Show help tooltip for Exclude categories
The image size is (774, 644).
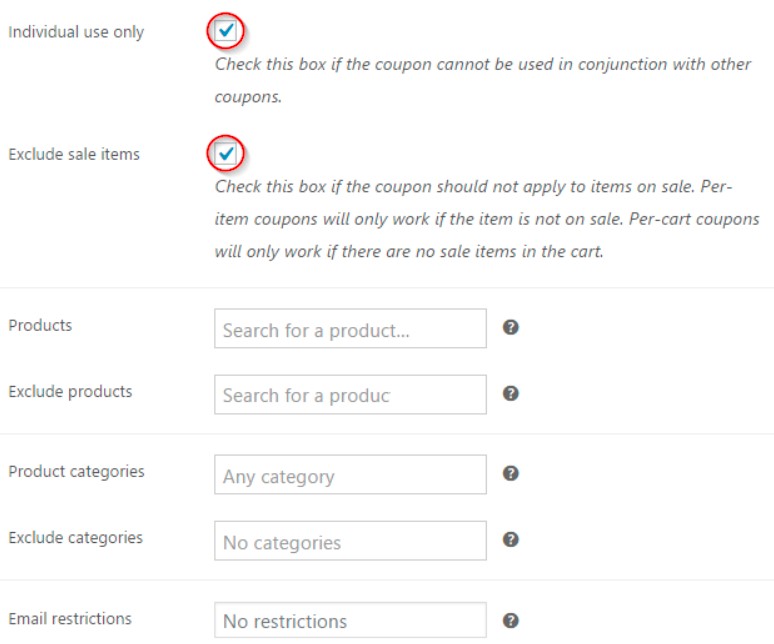point(510,539)
